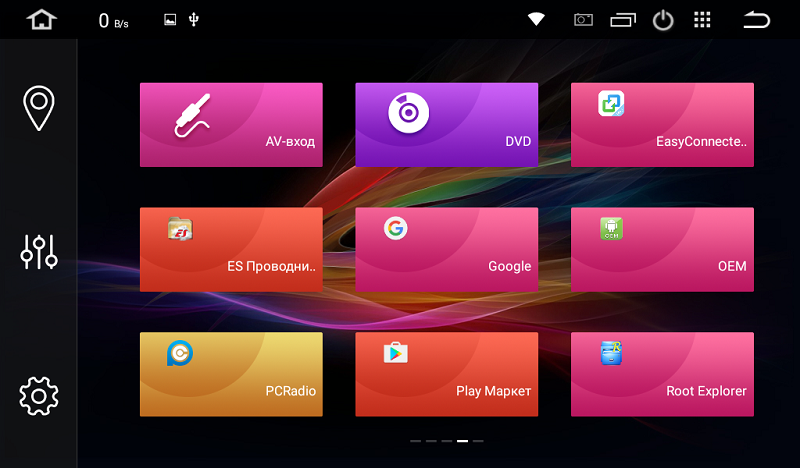Launch the DVD tile
This screenshot has height=468, width=800.
point(446,125)
